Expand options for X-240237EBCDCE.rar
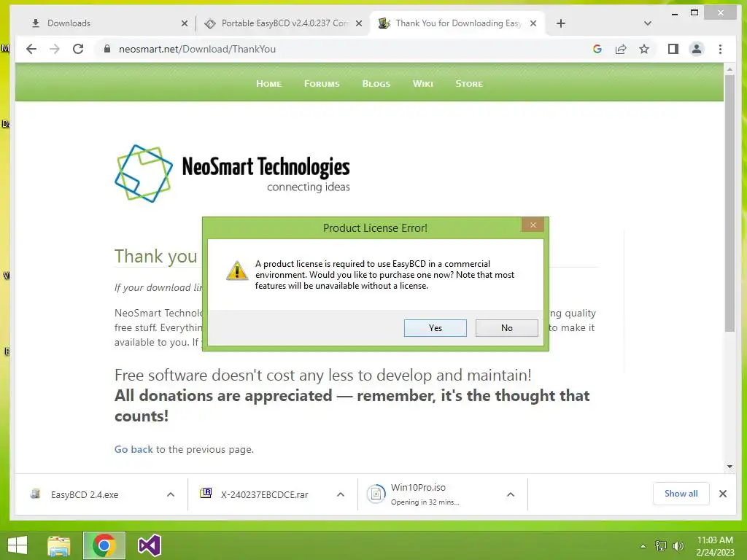The width and height of the screenshot is (747, 560). (341, 495)
